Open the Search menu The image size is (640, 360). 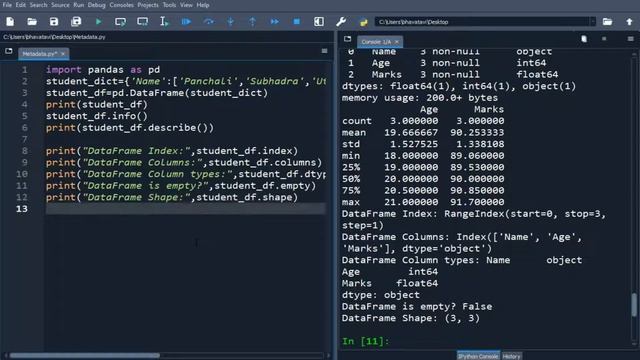click(38, 5)
